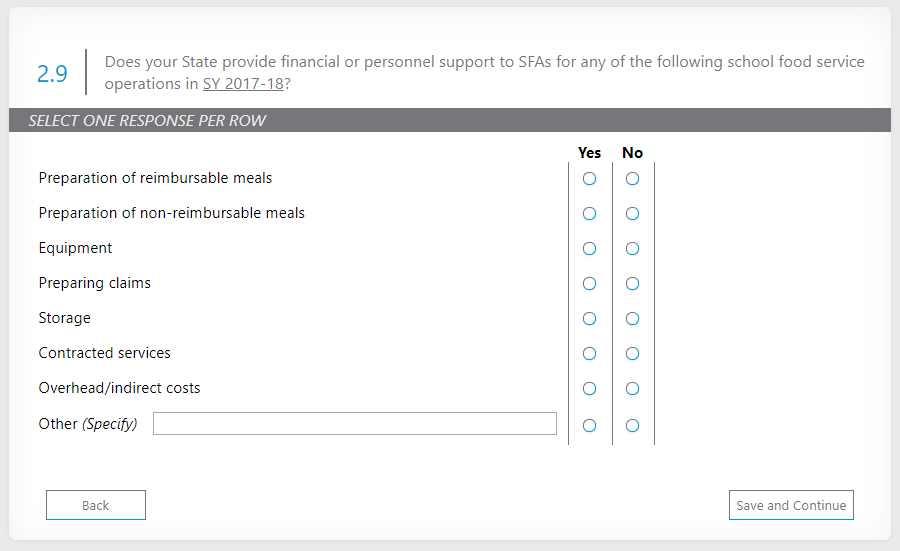Mark Yes for Other (Specify) row
The height and width of the screenshot is (551, 900).
coord(589,425)
